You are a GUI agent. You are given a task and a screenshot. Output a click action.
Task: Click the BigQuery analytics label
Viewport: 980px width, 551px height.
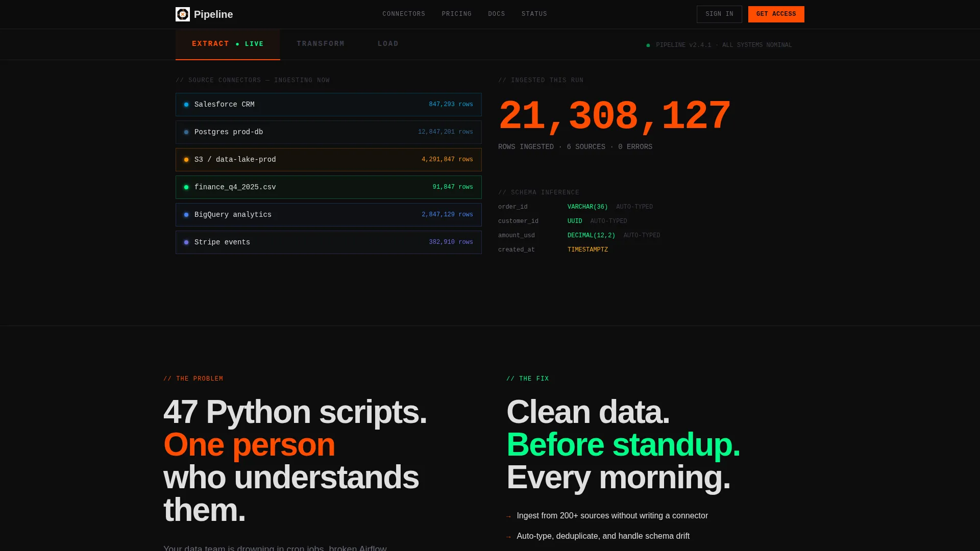pyautogui.click(x=233, y=215)
